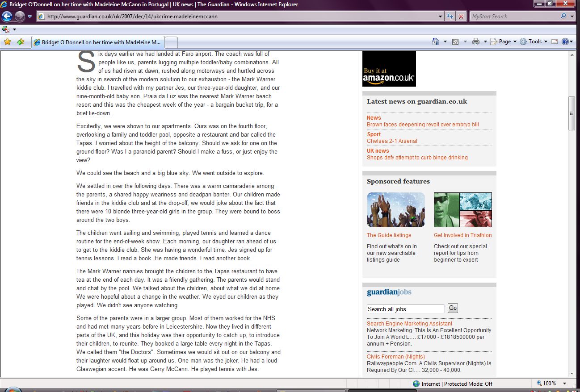Screen dimensions: 580x392
Task: Click the Home page icon
Action: [436, 42]
